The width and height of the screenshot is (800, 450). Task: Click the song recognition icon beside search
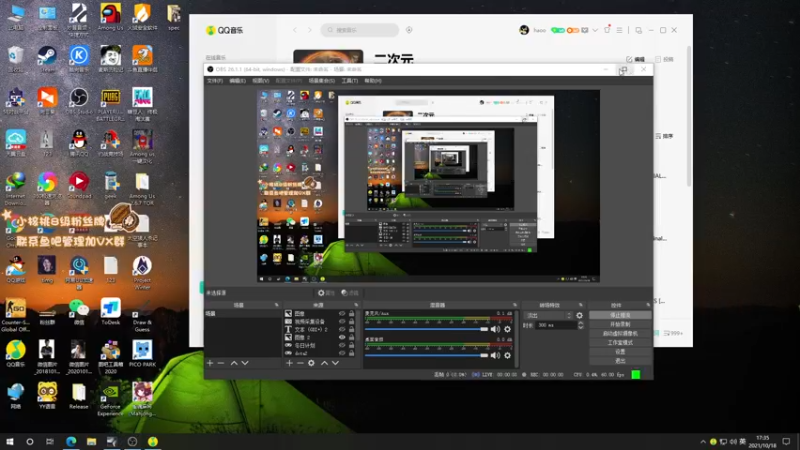[x=409, y=30]
